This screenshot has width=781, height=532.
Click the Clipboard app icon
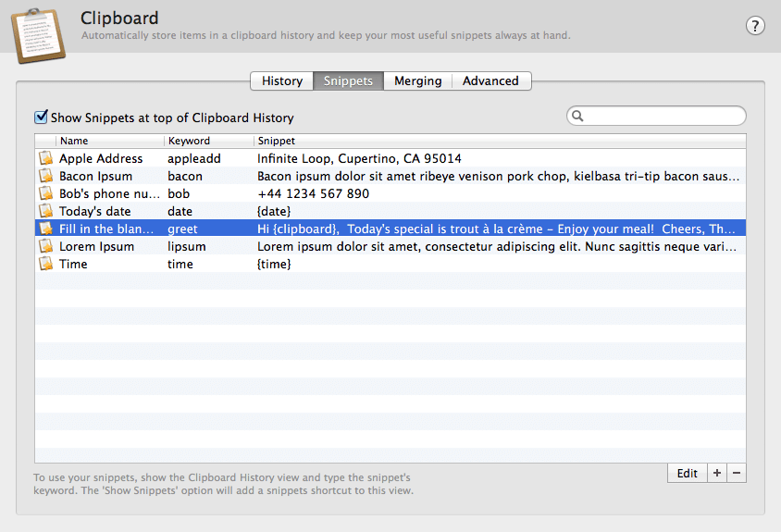pos(38,35)
